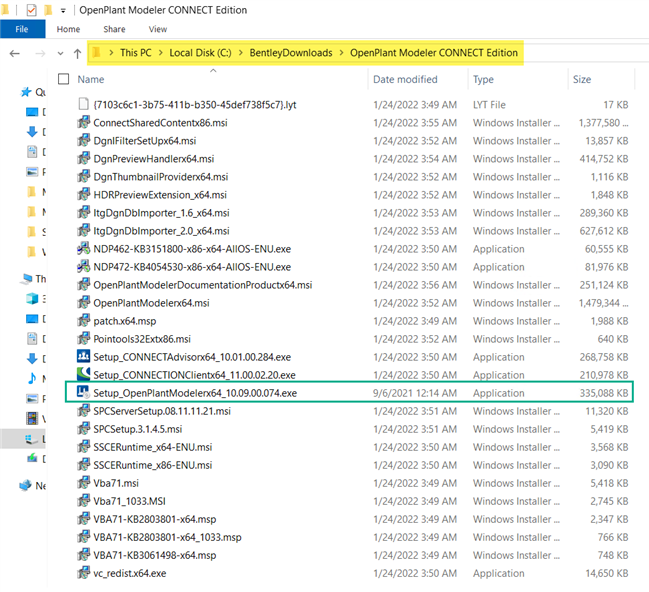Open the View ribbon tab

[x=158, y=29]
